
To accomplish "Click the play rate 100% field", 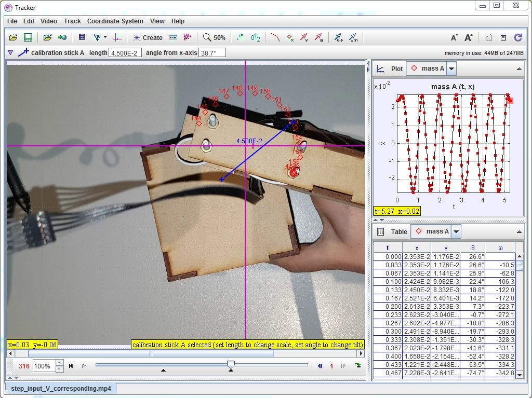I will coord(44,366).
